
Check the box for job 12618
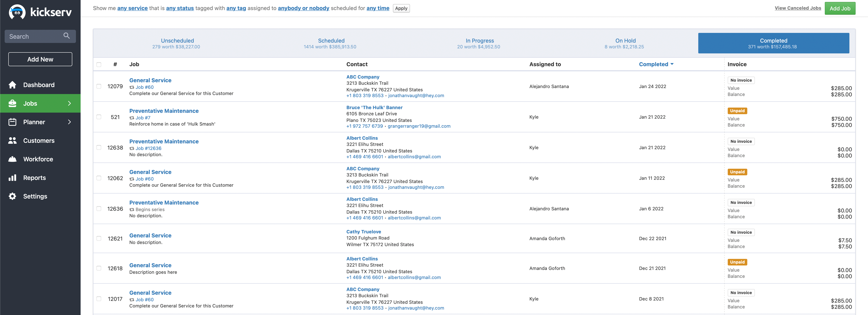[x=99, y=269]
